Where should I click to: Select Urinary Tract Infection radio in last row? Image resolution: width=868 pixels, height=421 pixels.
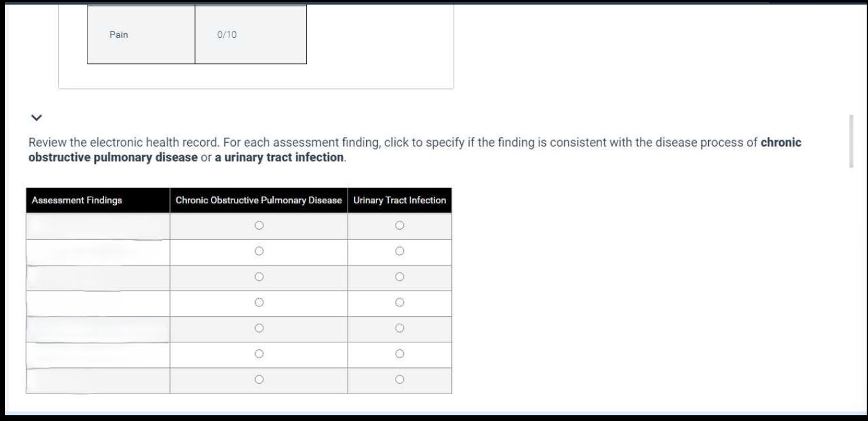point(399,379)
